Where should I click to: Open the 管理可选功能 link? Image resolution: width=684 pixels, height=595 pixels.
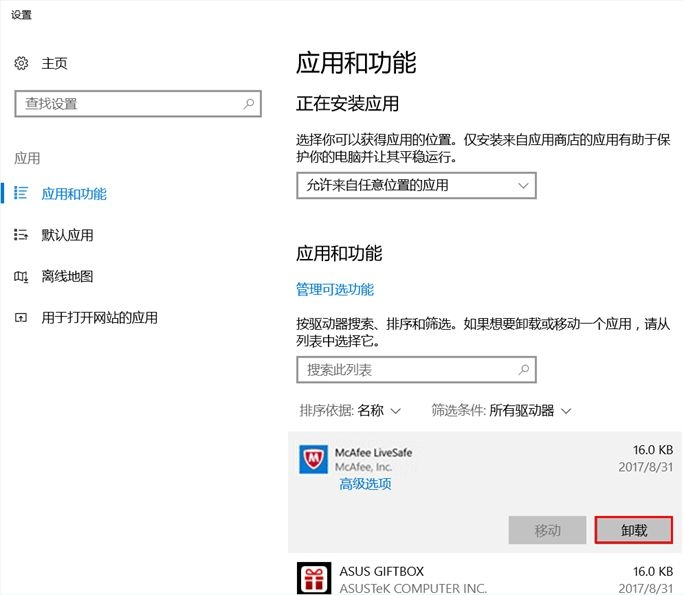[335, 289]
